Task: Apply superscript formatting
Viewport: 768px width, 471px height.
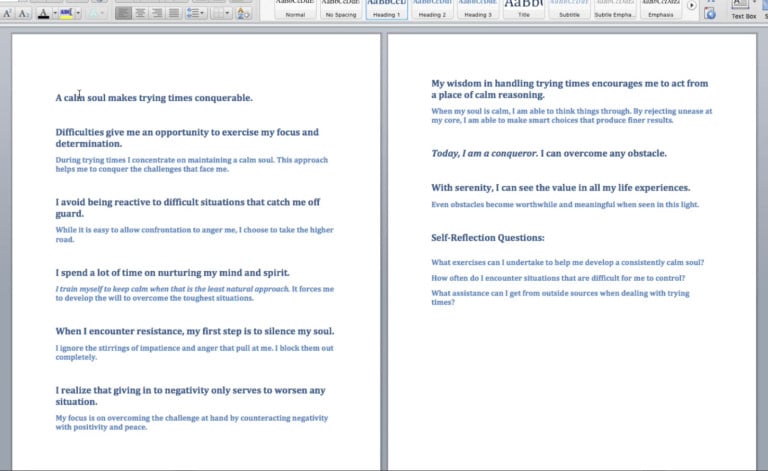Action: (7, 14)
